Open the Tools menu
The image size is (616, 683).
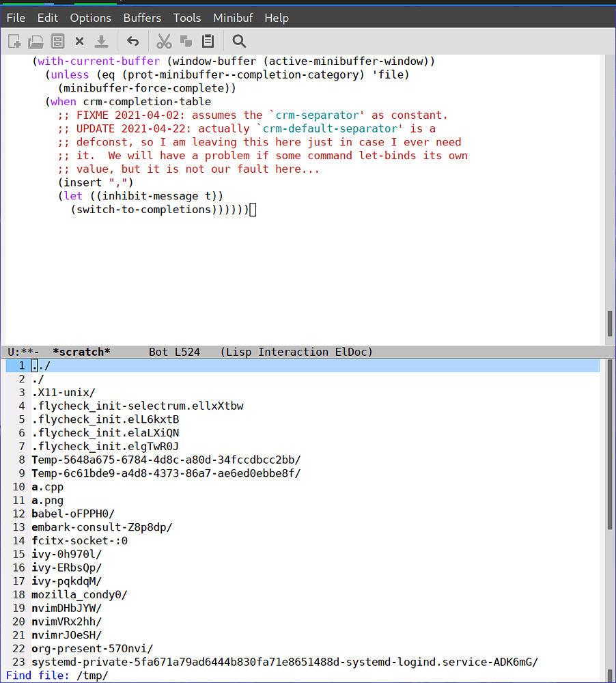pyautogui.click(x=186, y=18)
